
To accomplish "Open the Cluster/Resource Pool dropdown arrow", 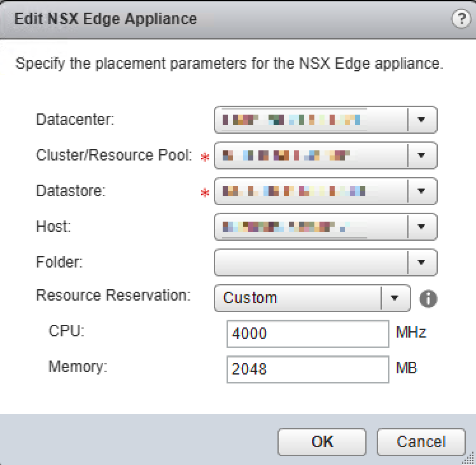I will point(422,155).
